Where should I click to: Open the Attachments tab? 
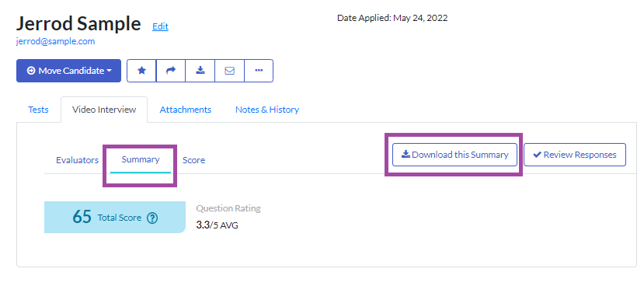[185, 110]
